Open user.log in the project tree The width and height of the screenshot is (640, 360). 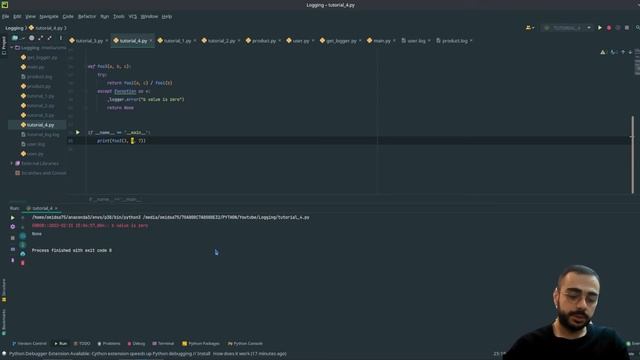tap(33, 144)
